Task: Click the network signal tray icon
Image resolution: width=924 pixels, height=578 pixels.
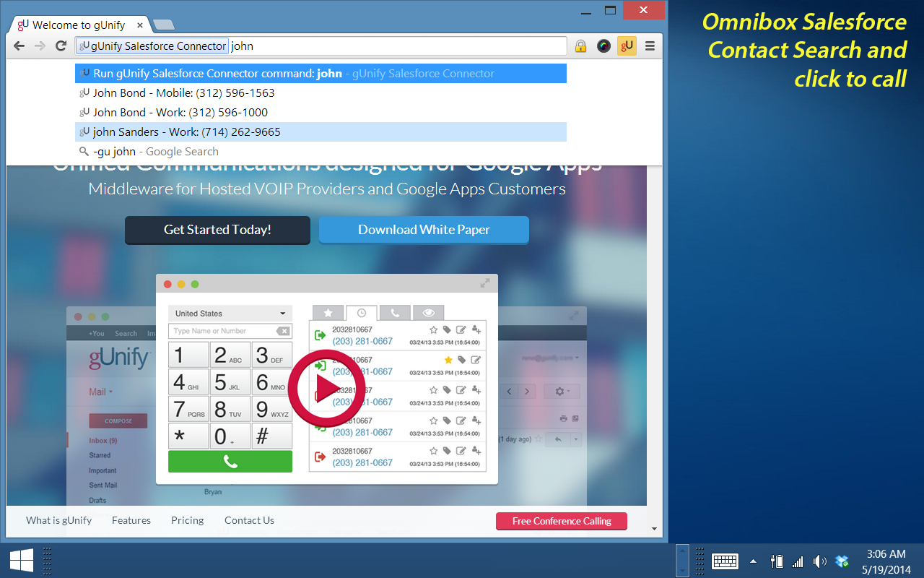Action: (798, 561)
